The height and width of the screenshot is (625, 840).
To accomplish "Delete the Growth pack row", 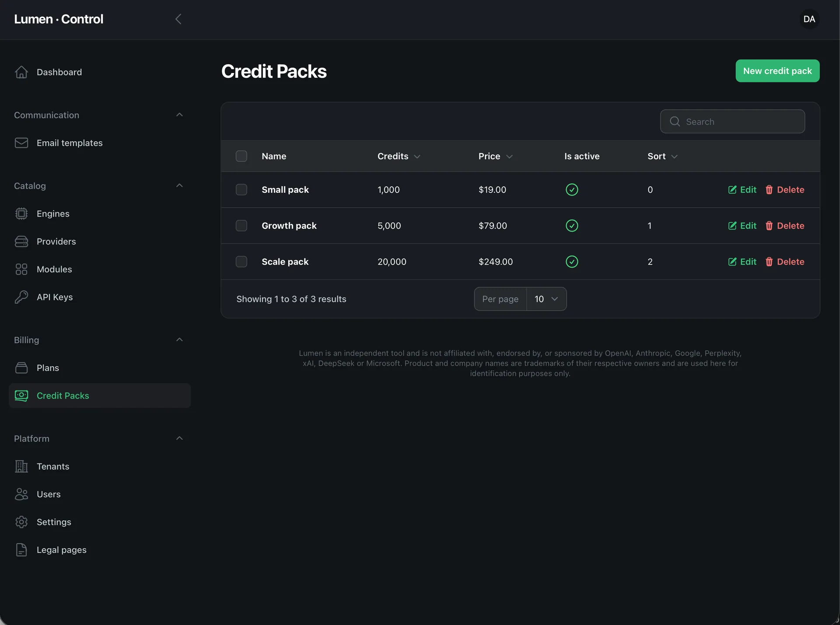I will pyautogui.click(x=784, y=226).
